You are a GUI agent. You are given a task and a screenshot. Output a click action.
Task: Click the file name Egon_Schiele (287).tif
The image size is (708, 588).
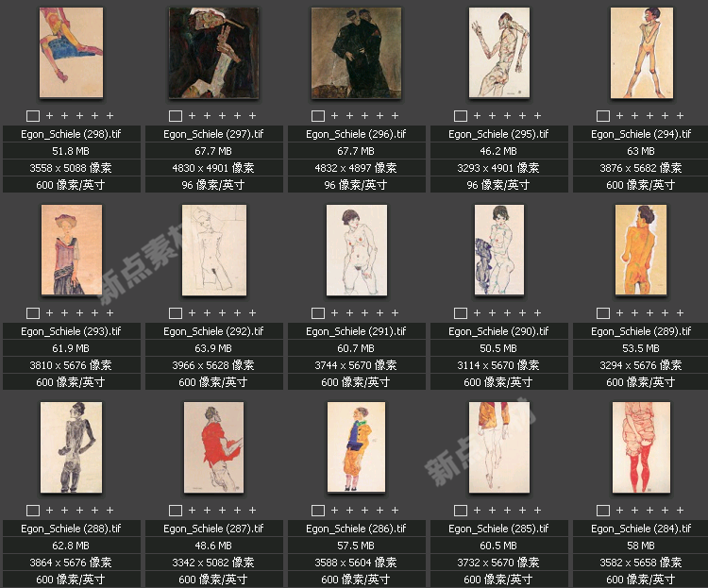213,529
